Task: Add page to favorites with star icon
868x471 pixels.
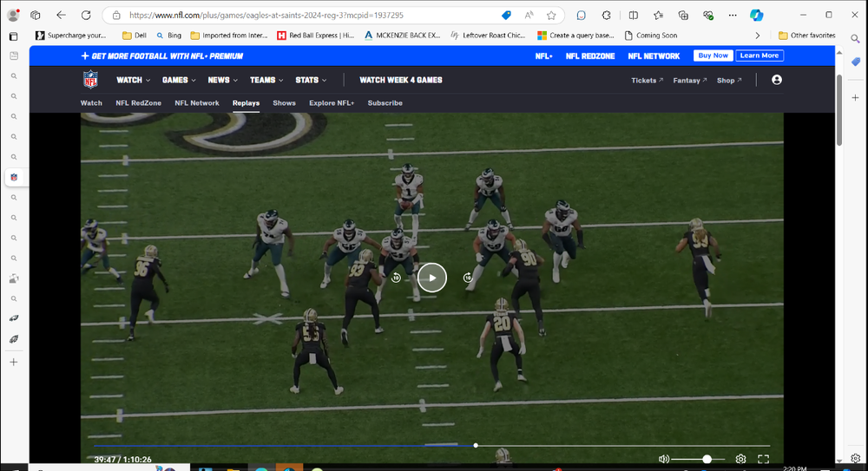Action: pos(550,16)
